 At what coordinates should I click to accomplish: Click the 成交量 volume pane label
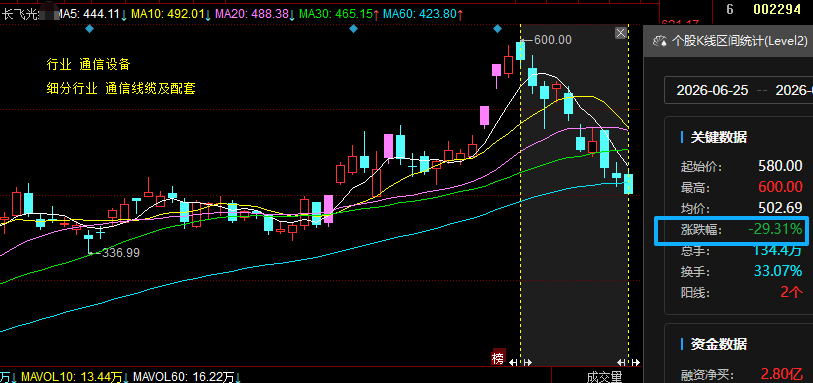coord(605,377)
